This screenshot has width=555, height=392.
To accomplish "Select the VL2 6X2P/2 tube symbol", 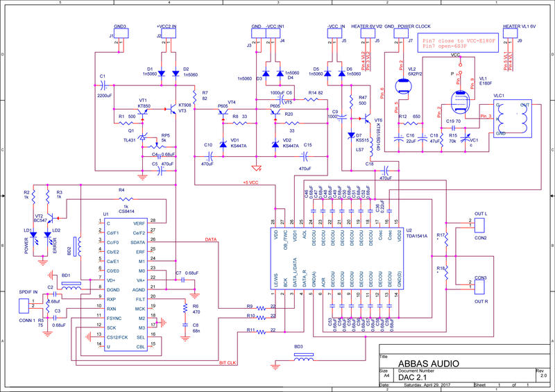I will pos(402,86).
